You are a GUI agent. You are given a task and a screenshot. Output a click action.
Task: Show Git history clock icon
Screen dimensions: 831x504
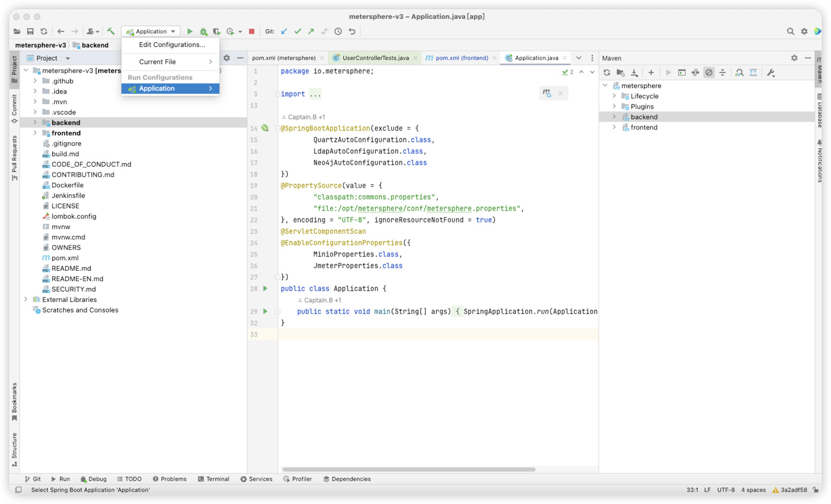click(338, 31)
